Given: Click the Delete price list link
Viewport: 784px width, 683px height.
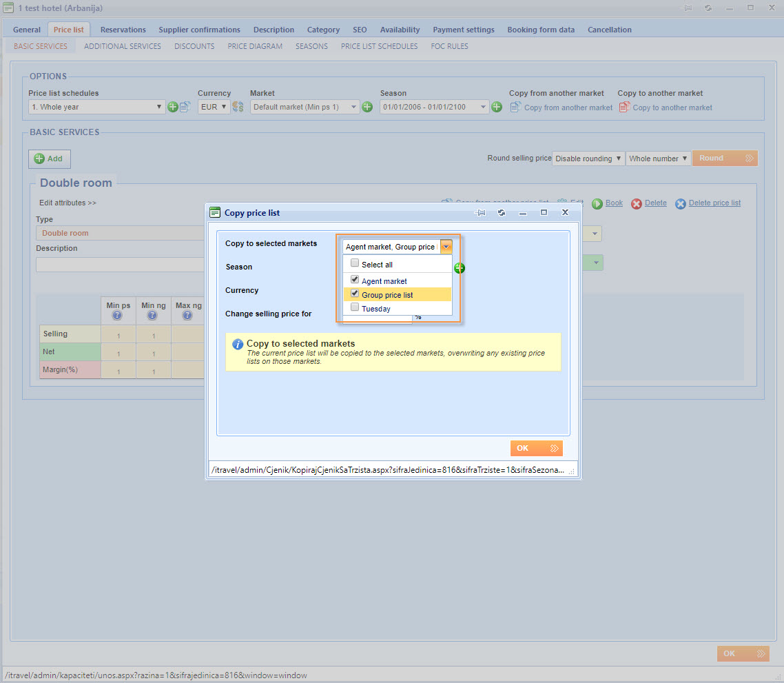Looking at the screenshot, I should (714, 203).
